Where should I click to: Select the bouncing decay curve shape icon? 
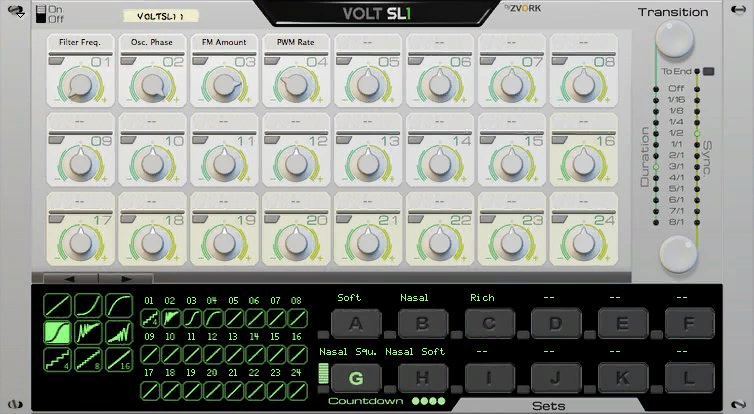pyautogui.click(x=88, y=333)
